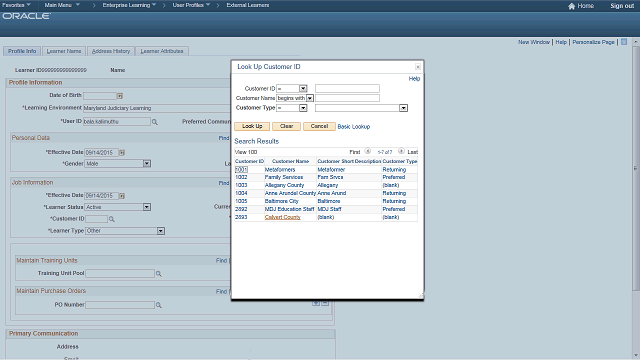Open Training Unit Pool lookup magnifier
This screenshot has width=640, height=360.
[x=159, y=273]
